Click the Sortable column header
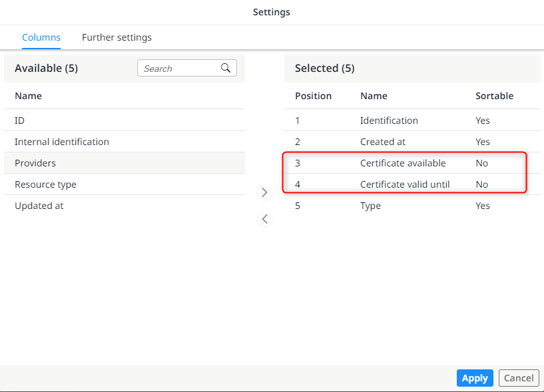Image resolution: width=544 pixels, height=392 pixels. point(494,96)
